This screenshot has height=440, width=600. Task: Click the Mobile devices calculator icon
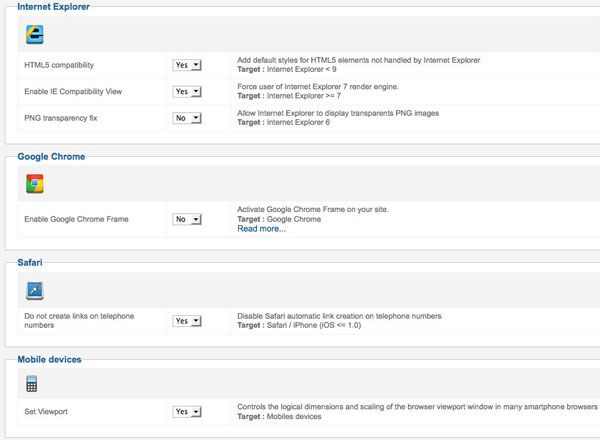pyautogui.click(x=31, y=384)
